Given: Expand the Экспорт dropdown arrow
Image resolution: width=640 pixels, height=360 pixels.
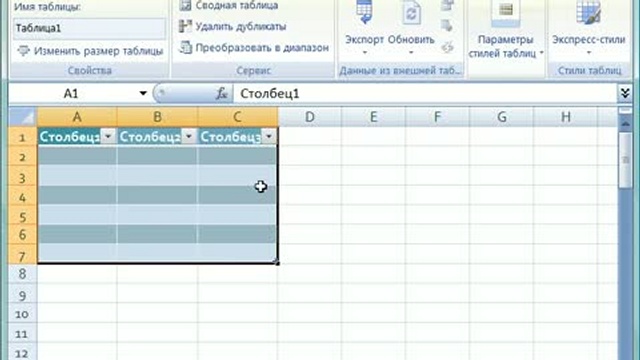Looking at the screenshot, I should [364, 53].
